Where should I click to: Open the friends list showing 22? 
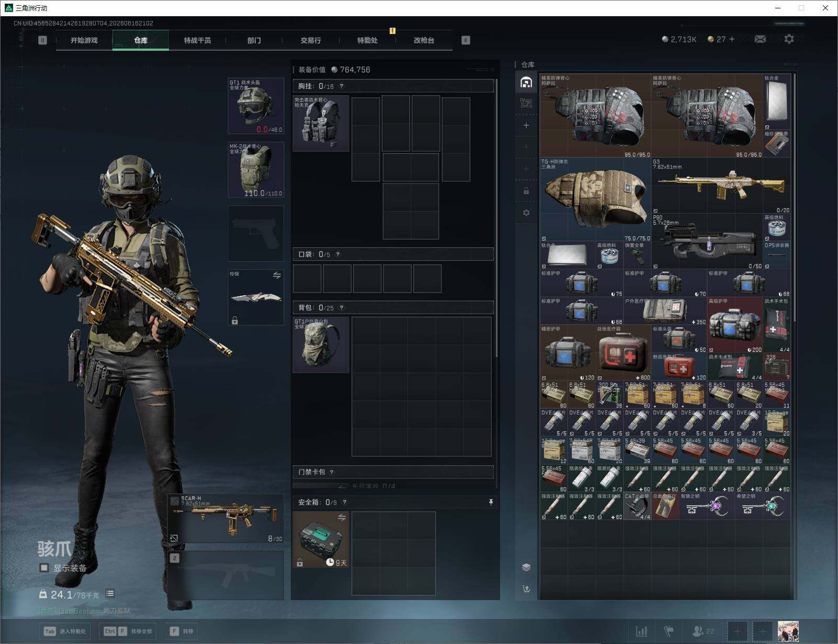click(703, 631)
